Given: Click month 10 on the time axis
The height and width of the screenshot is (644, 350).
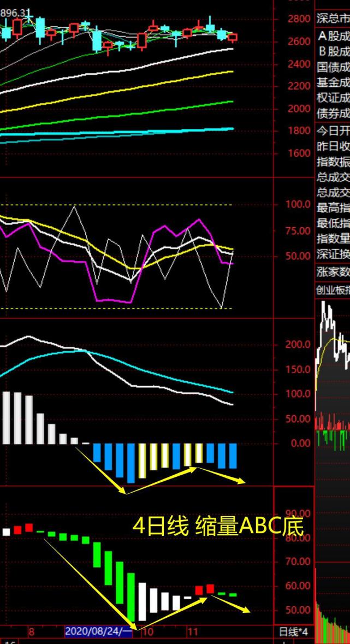Looking at the screenshot, I should 147,632.
